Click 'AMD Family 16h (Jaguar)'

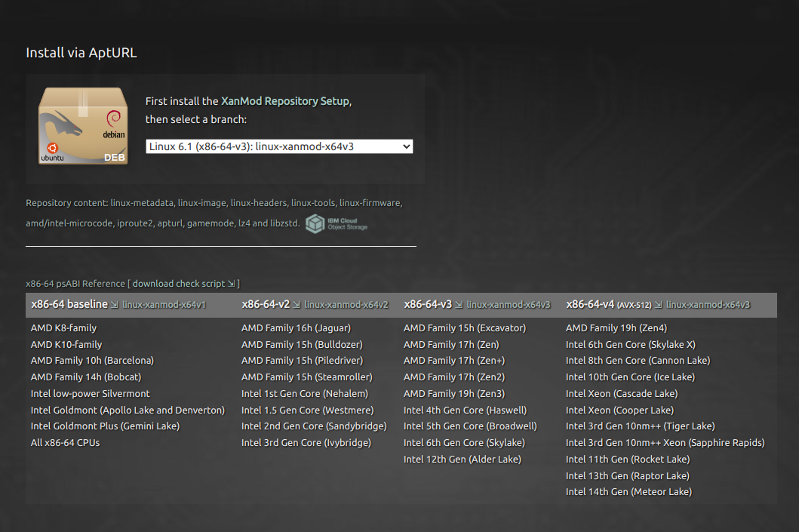click(296, 328)
